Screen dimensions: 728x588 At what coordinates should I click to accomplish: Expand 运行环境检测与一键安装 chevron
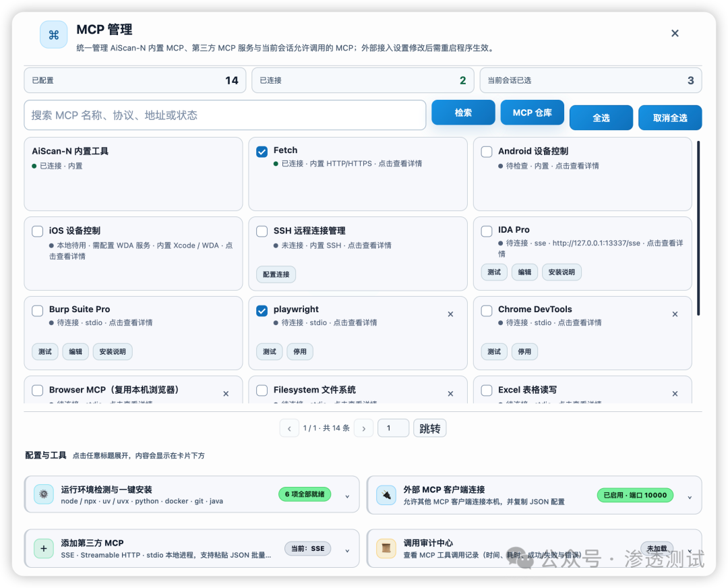click(x=347, y=496)
